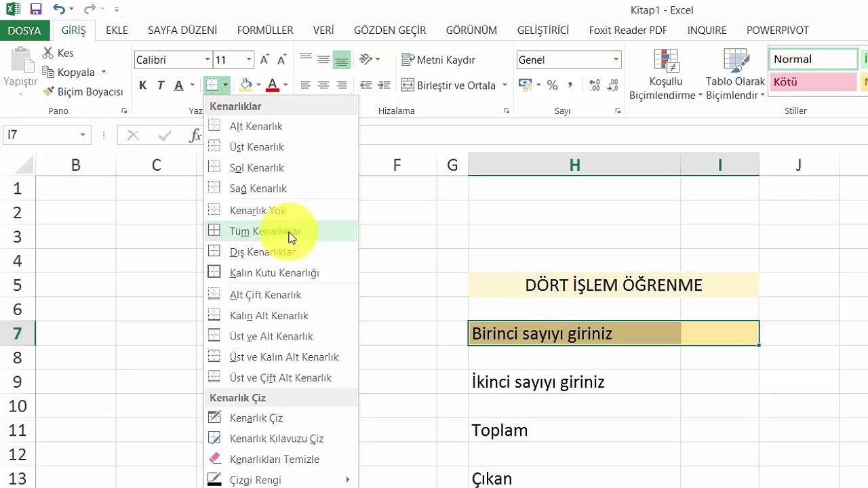Apply fill color with the paint bucket
The width and height of the screenshot is (868, 488).
[246, 85]
